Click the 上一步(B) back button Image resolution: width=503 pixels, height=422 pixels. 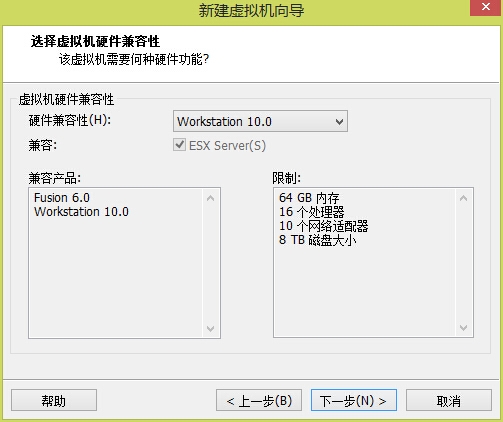tap(259, 400)
